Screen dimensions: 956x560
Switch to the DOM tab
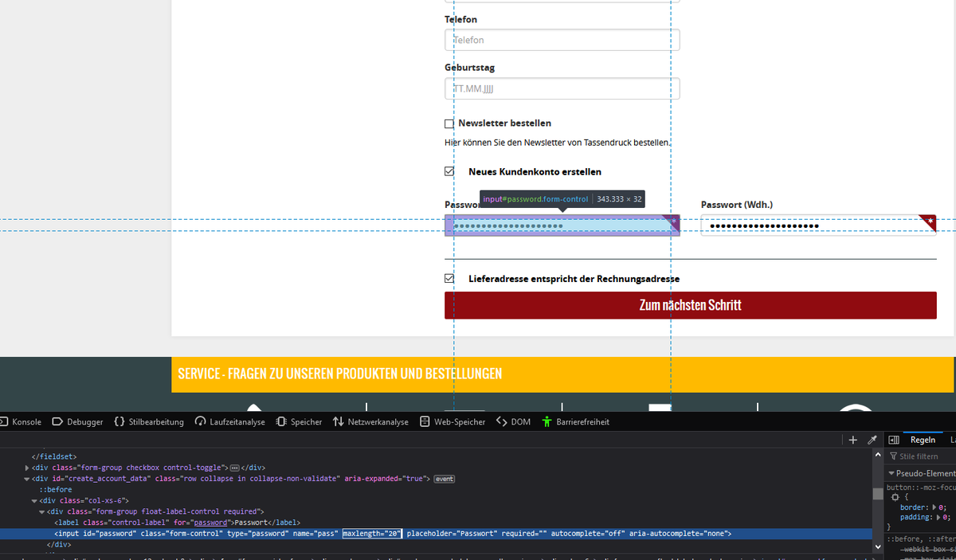514,422
